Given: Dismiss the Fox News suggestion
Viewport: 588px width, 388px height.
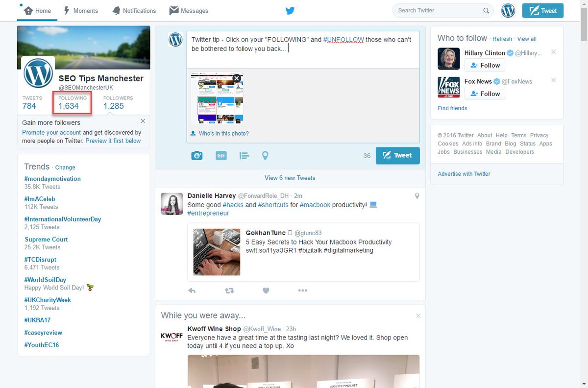Looking at the screenshot, I should 554,80.
